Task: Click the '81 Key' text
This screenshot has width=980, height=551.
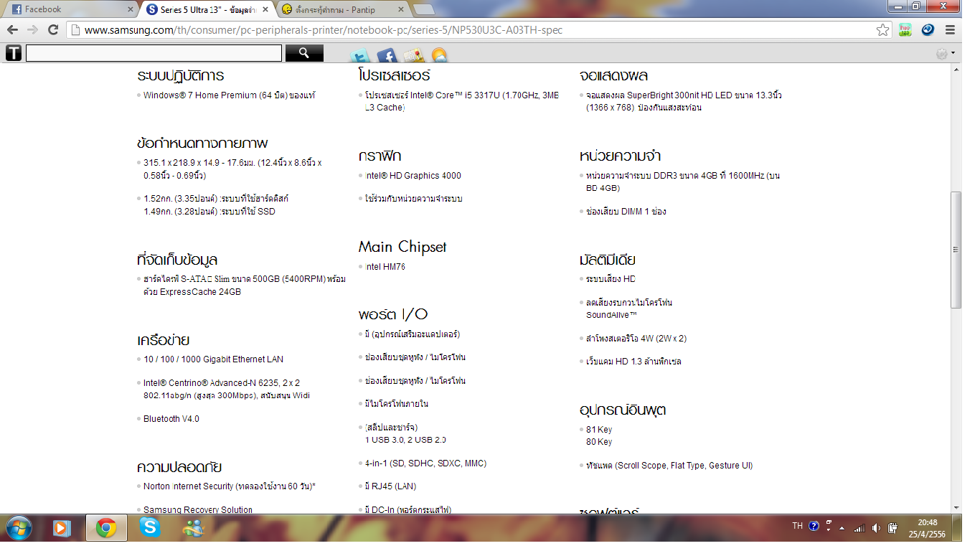Action: pos(599,430)
